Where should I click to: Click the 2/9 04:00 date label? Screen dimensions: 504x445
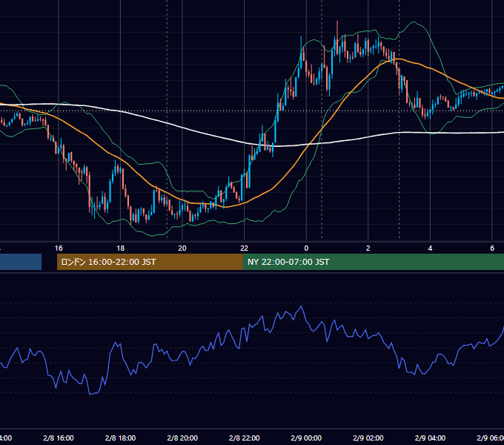(430, 438)
